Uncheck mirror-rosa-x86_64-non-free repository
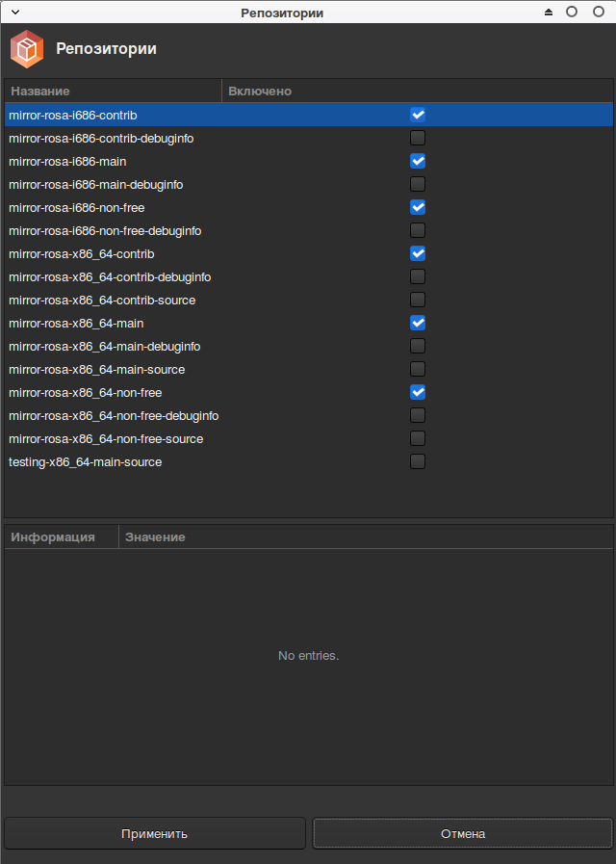616x864 pixels. click(x=418, y=392)
